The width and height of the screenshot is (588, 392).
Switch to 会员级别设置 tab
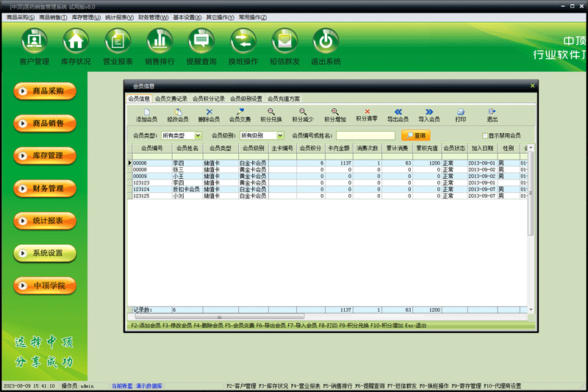(x=246, y=99)
